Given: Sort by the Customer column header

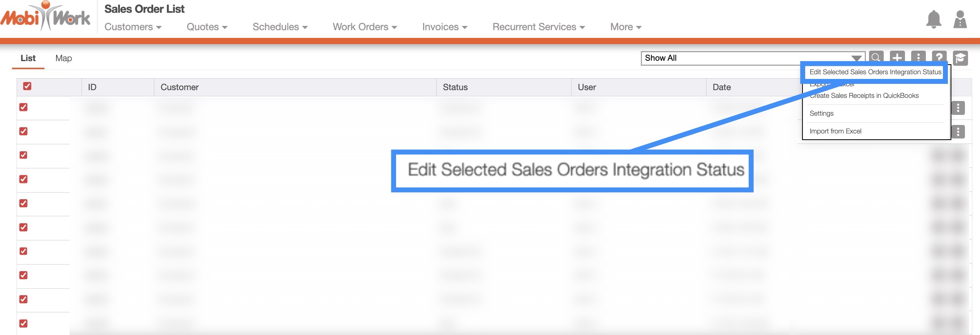Looking at the screenshot, I should [179, 87].
